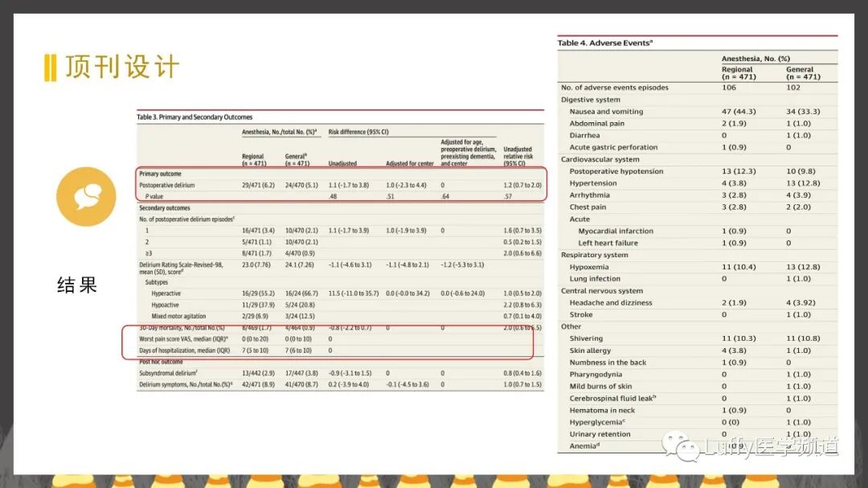Click the Cerebrospinal fluid leak row label

(612, 398)
